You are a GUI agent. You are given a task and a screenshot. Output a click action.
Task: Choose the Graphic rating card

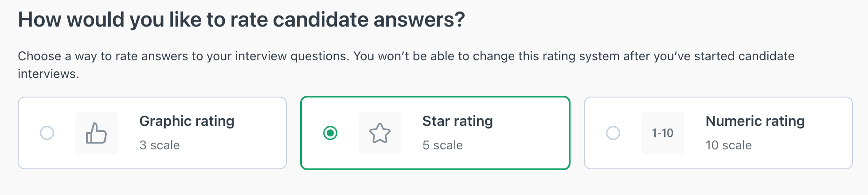(152, 133)
